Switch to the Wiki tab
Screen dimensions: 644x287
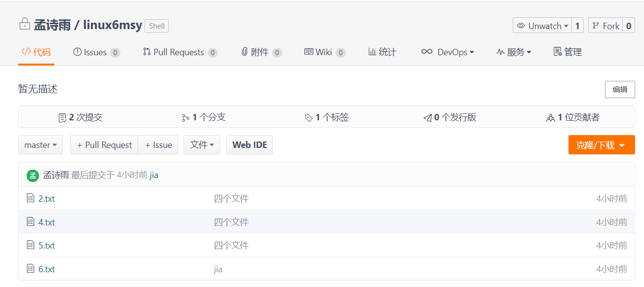(324, 52)
